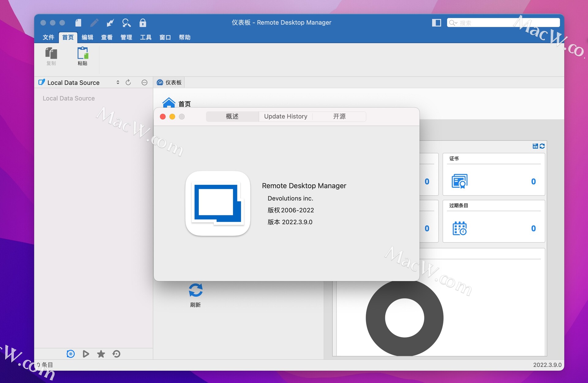The height and width of the screenshot is (383, 588).
Task: Click the Devolutions inc. text
Action: (x=290, y=198)
